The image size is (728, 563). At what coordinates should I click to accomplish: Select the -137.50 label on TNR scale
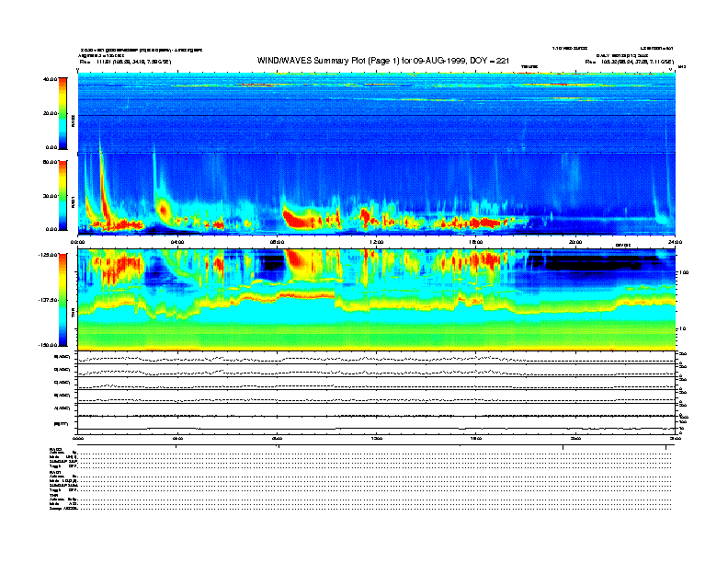pyautogui.click(x=48, y=300)
